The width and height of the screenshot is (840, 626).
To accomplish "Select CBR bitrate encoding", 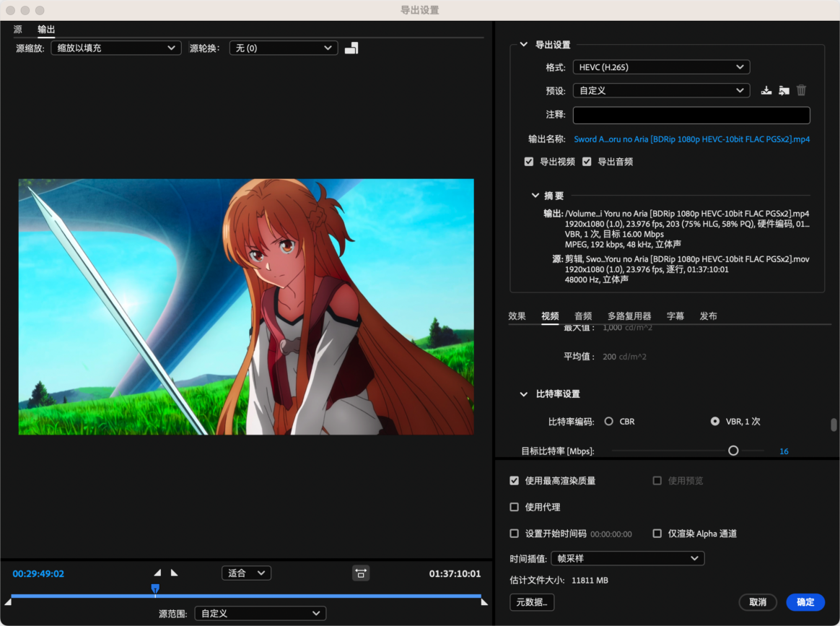I will click(608, 421).
